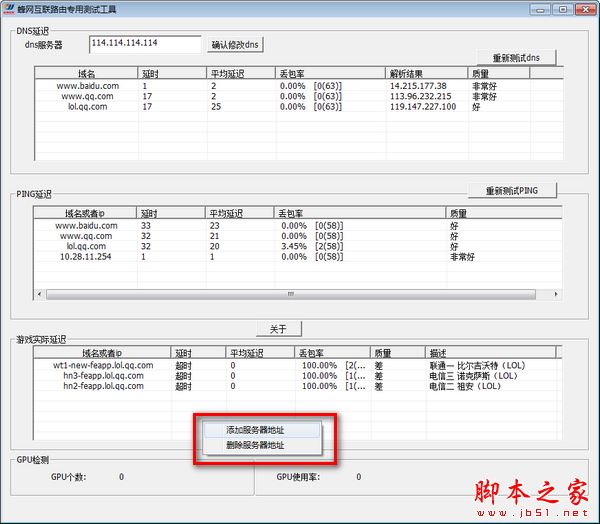
Task: Click resolved IP 113.96.232.215
Action: 421,96
